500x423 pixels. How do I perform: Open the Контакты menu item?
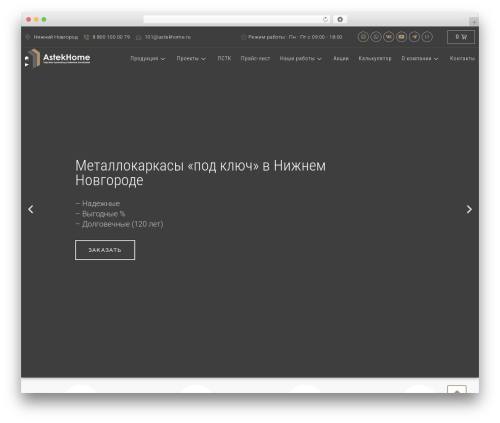(462, 58)
